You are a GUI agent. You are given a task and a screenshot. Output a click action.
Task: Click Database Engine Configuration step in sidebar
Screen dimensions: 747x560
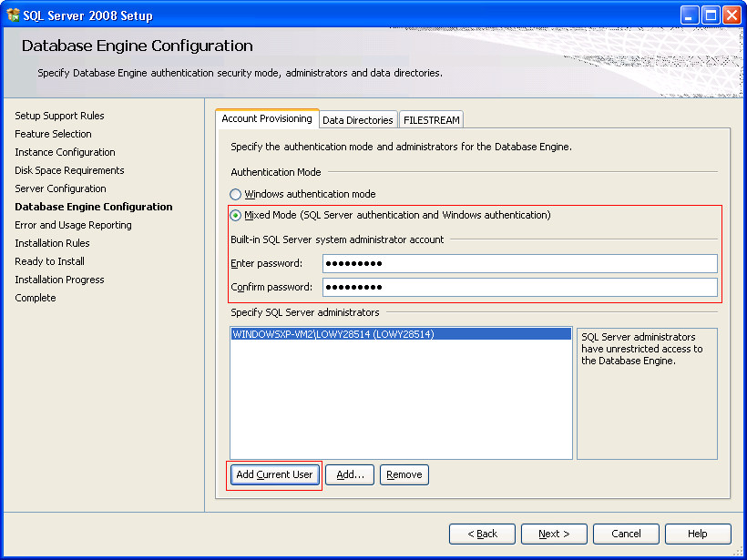point(94,207)
